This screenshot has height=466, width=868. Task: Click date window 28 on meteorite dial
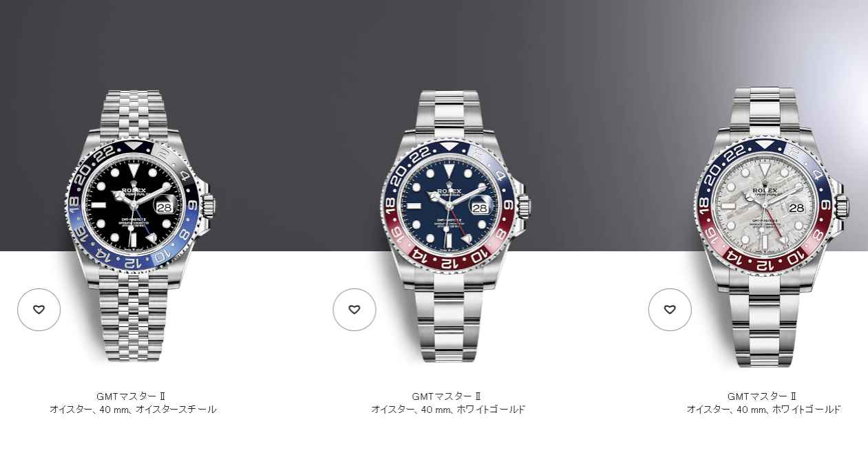click(x=796, y=207)
